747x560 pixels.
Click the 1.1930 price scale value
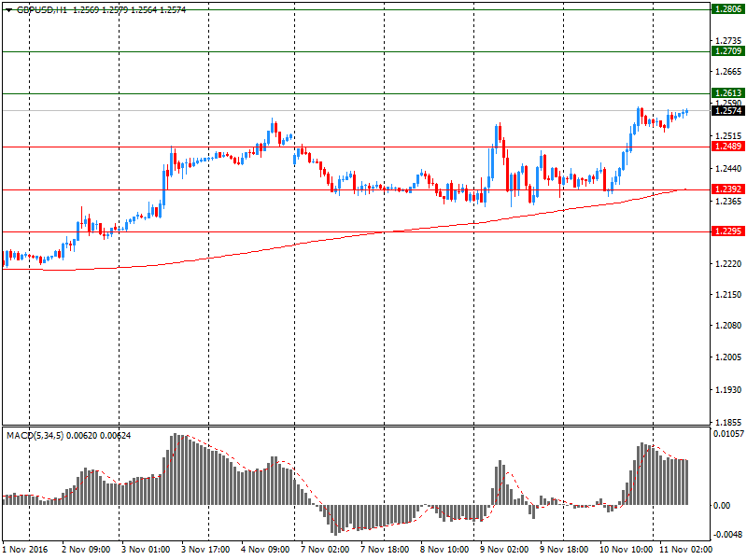tap(728, 390)
